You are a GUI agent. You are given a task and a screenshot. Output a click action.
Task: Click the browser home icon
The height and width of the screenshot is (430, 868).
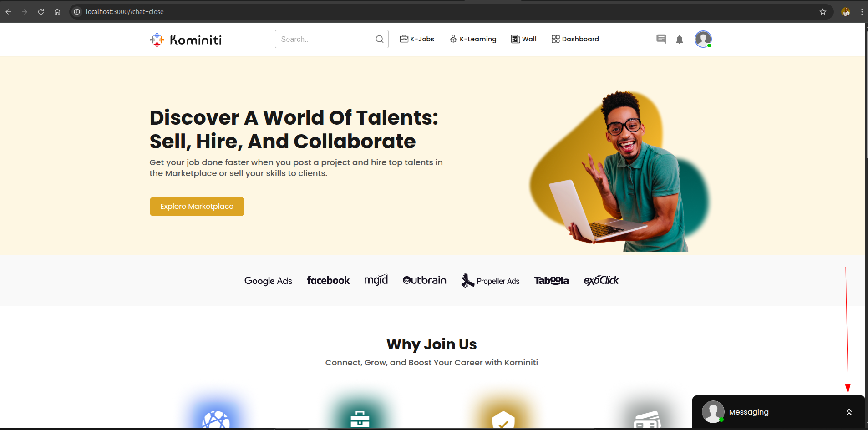point(57,12)
